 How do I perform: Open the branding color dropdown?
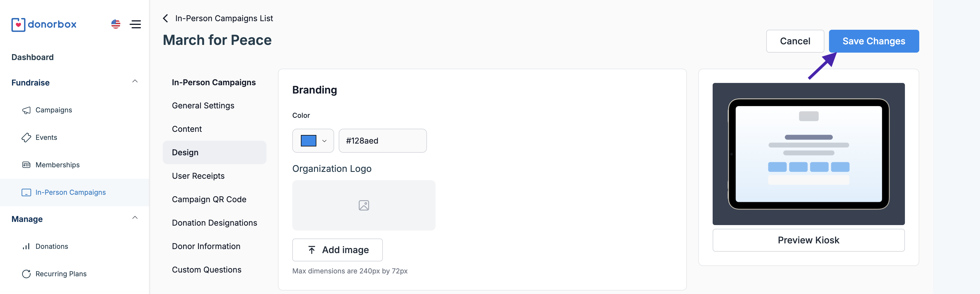[x=324, y=141]
